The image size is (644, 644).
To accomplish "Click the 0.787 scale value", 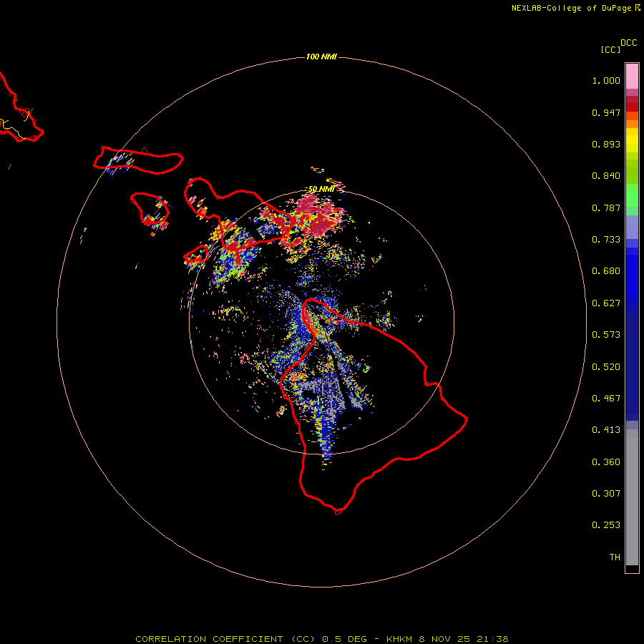I will (x=606, y=208).
